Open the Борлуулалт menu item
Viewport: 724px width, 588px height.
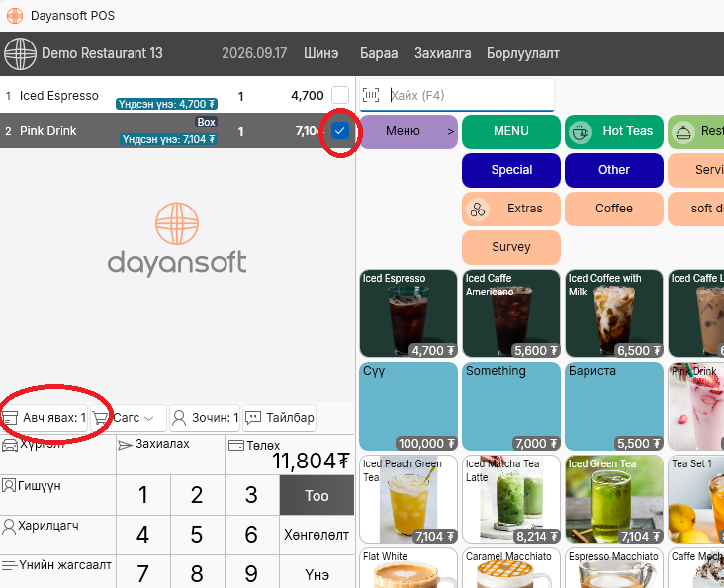coord(522,53)
